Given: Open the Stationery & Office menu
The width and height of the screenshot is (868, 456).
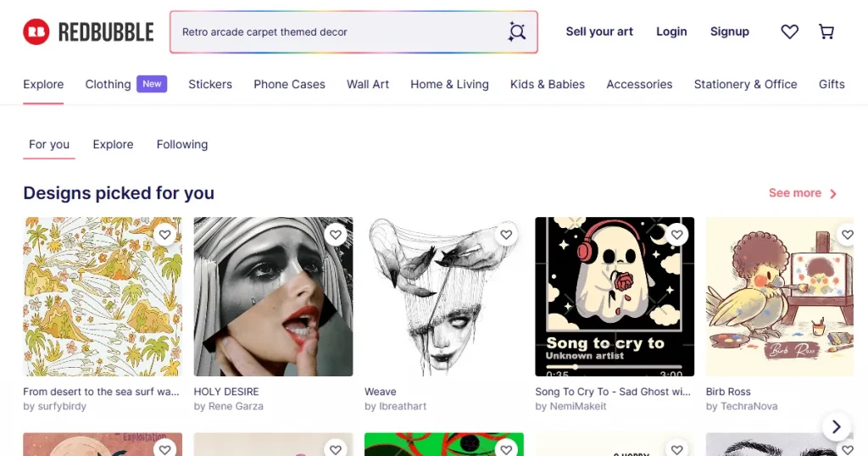Looking at the screenshot, I should (x=746, y=84).
